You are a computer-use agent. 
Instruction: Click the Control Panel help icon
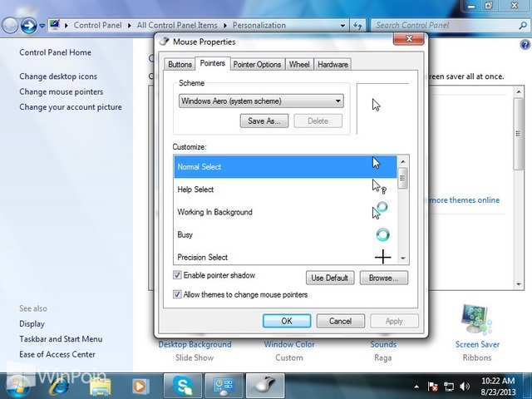[525, 44]
